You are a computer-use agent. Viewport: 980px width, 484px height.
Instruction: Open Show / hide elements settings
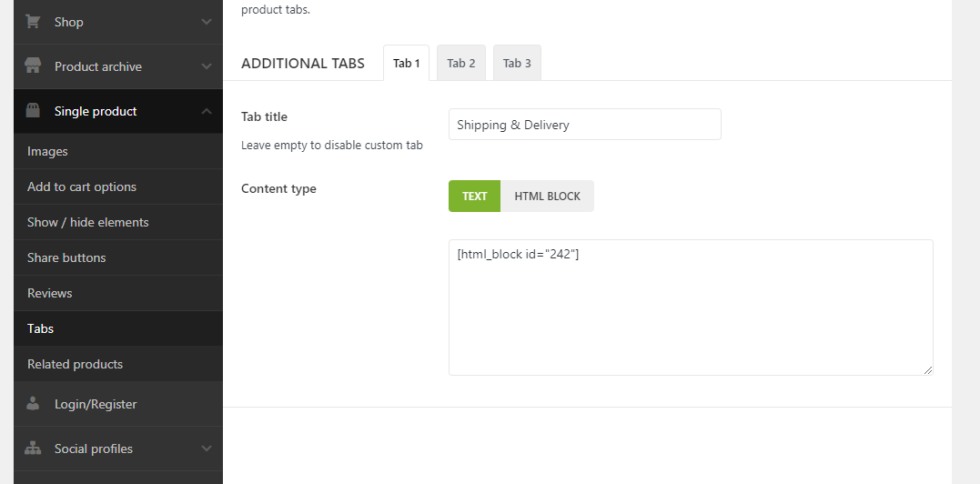[87, 222]
